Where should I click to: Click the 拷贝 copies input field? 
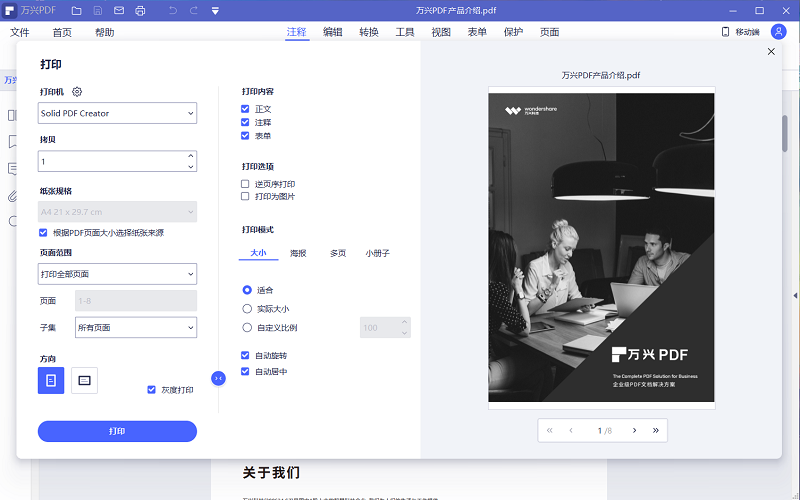tap(110, 161)
